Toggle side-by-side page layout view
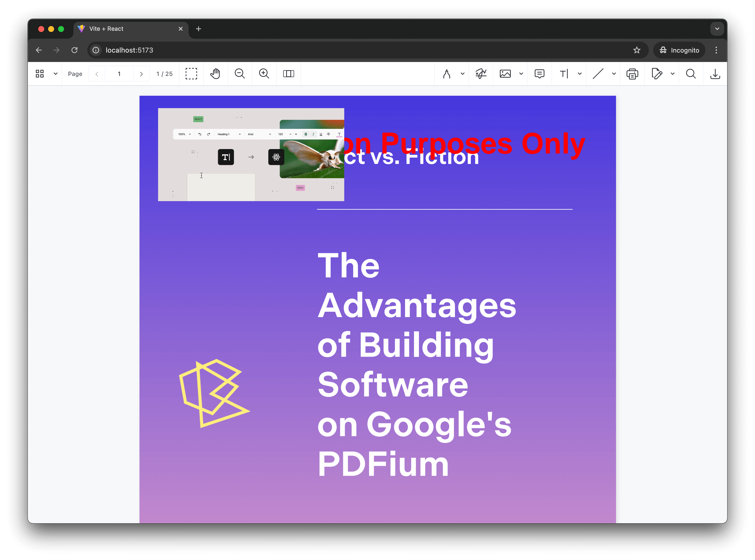The height and width of the screenshot is (560, 755). (289, 74)
